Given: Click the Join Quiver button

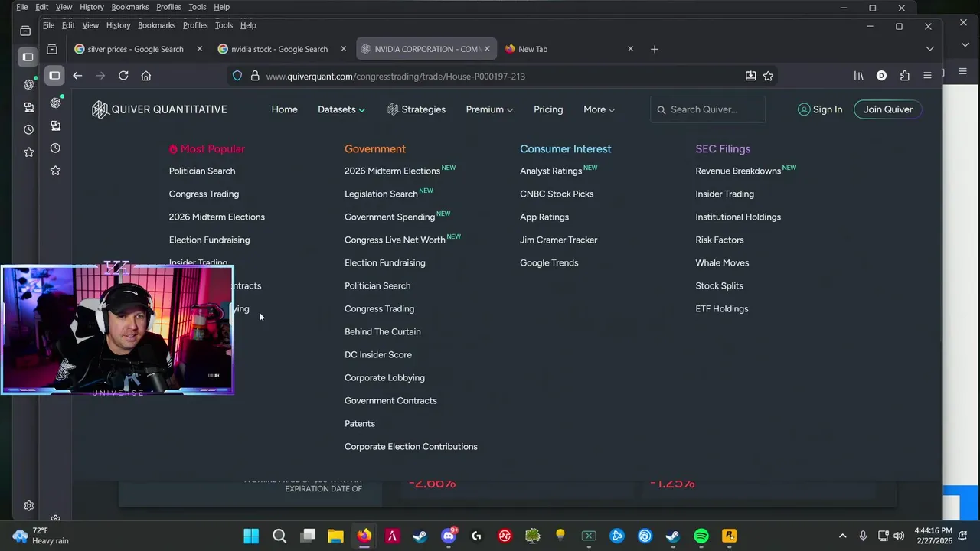Looking at the screenshot, I should (x=888, y=109).
